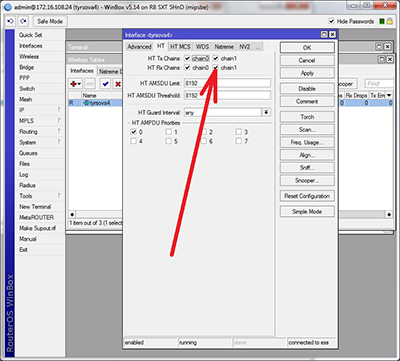Screen dimensions: 400x361
Task: Select Interfaces tab in Wireless Tables
Action: click(x=82, y=71)
